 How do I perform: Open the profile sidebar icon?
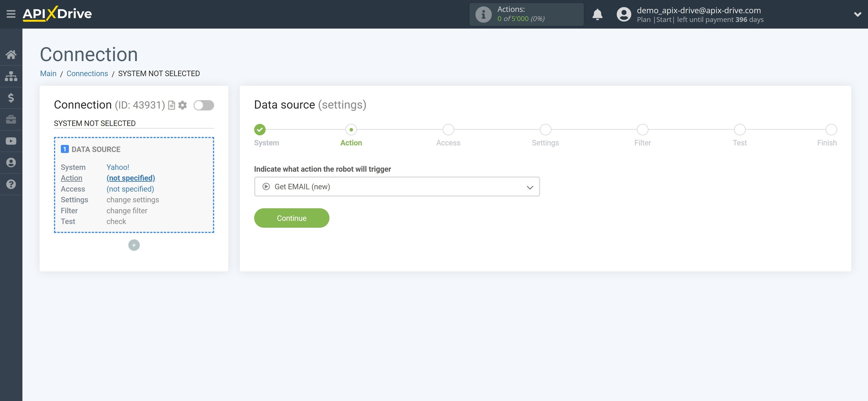click(11, 163)
